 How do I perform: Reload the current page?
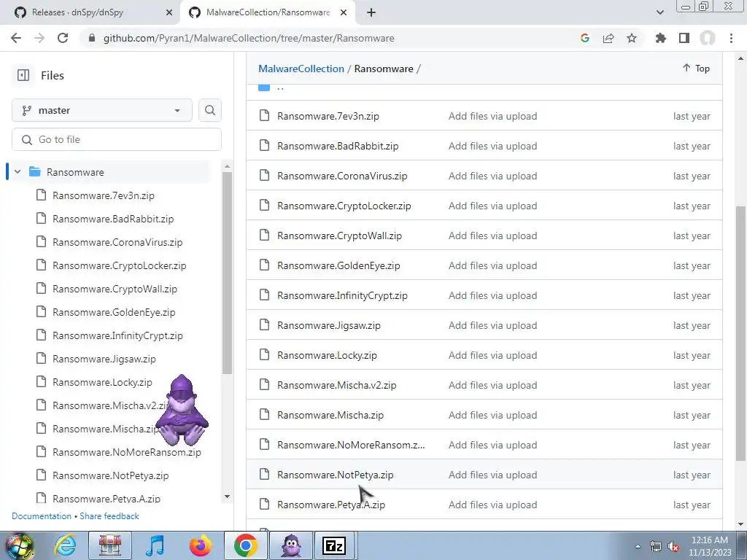click(x=63, y=38)
